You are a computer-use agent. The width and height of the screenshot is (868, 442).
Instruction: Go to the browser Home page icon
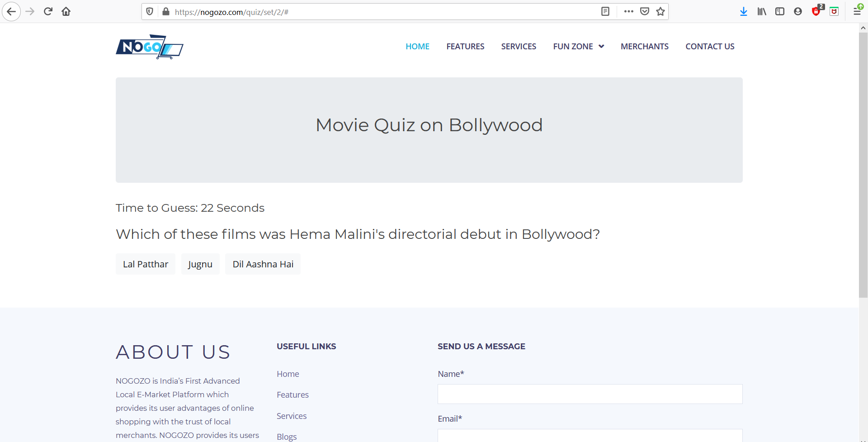click(x=66, y=11)
